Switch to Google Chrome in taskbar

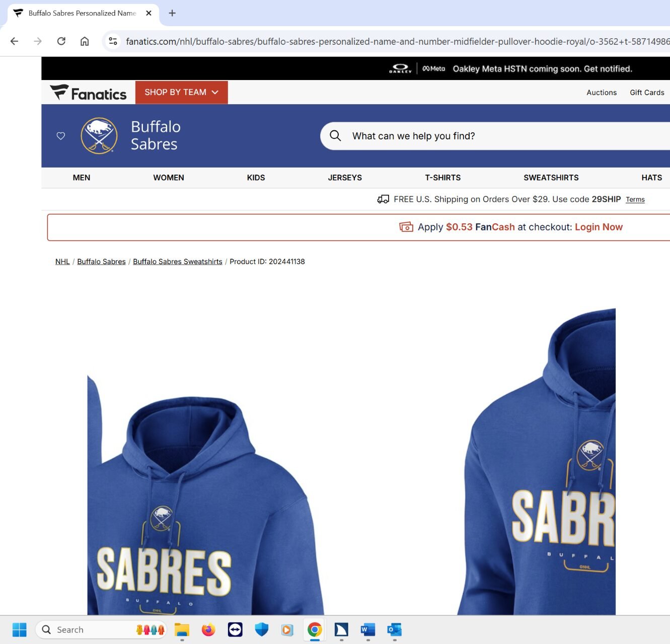pos(315,629)
